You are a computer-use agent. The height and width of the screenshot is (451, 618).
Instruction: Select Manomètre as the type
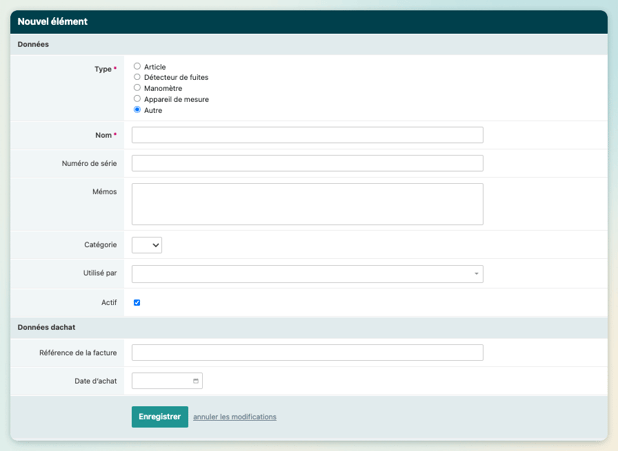point(137,88)
